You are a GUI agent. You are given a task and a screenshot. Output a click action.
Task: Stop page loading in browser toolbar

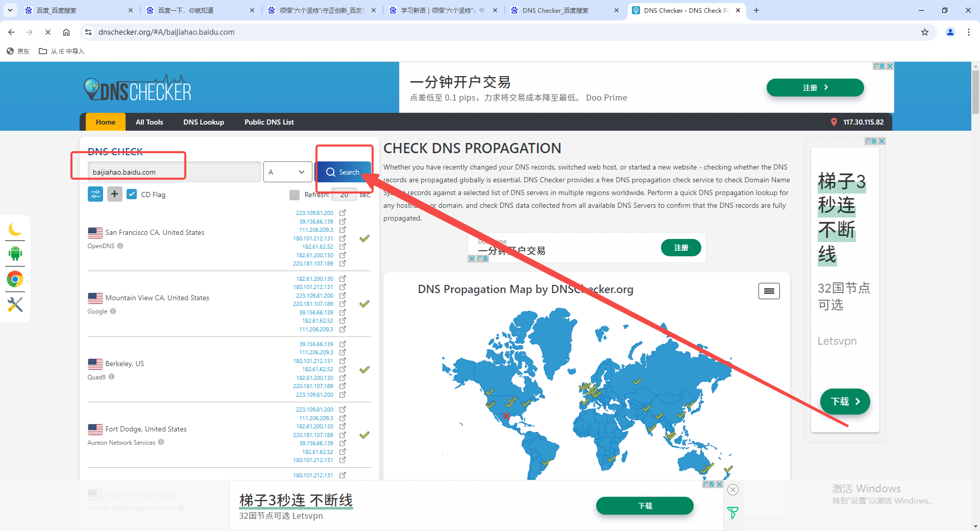point(48,32)
